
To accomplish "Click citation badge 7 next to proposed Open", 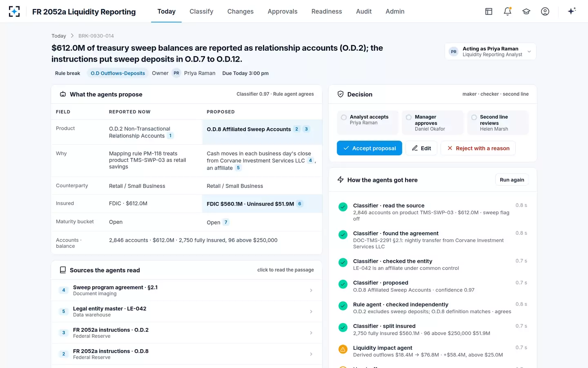I will (226, 222).
